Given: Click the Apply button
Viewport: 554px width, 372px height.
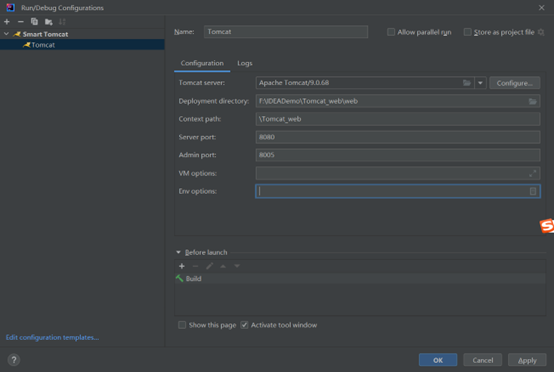Looking at the screenshot, I should point(527,360).
